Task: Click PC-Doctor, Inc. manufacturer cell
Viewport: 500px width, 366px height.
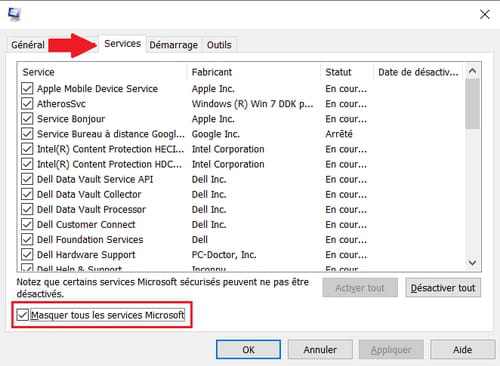Action: coord(224,255)
